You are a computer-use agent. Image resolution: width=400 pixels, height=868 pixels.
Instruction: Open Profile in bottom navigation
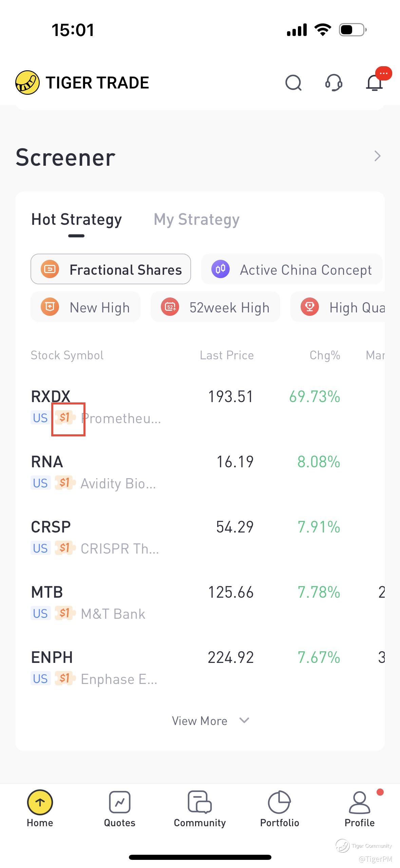coord(360,809)
